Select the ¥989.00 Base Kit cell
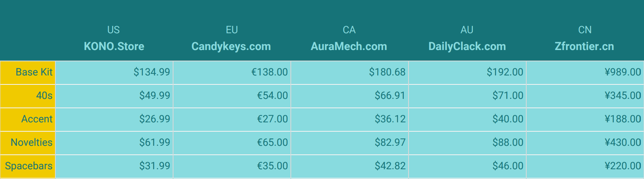 (x=585, y=72)
